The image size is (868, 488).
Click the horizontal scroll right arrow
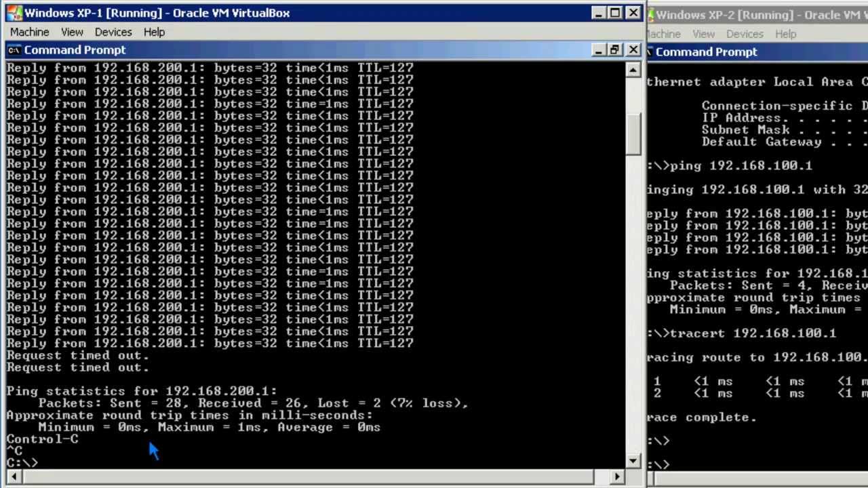click(x=617, y=476)
